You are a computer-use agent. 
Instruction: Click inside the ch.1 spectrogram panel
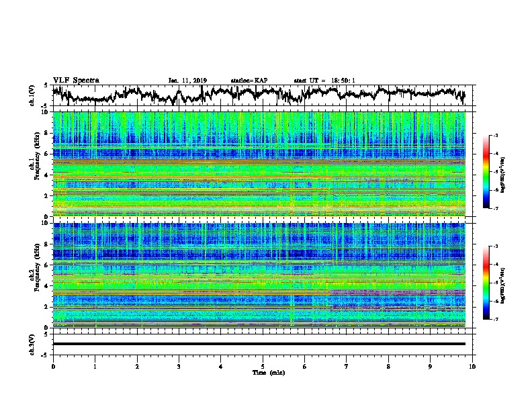click(x=259, y=164)
